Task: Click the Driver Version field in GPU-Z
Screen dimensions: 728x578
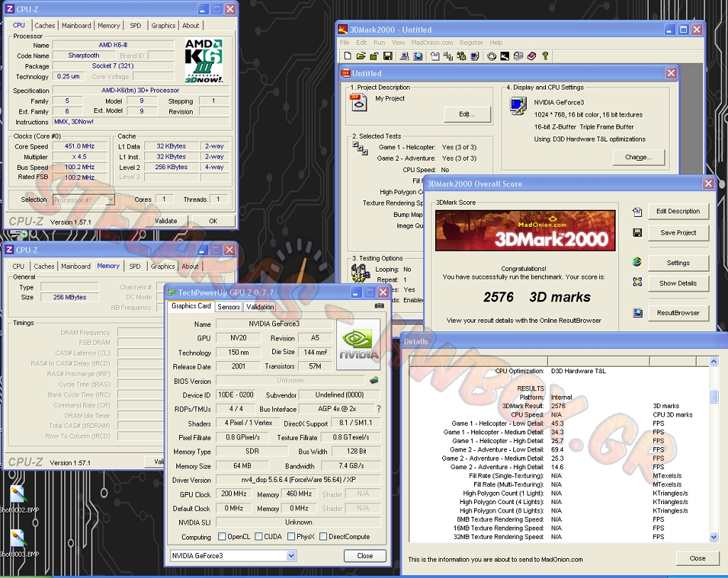Action: (299, 480)
